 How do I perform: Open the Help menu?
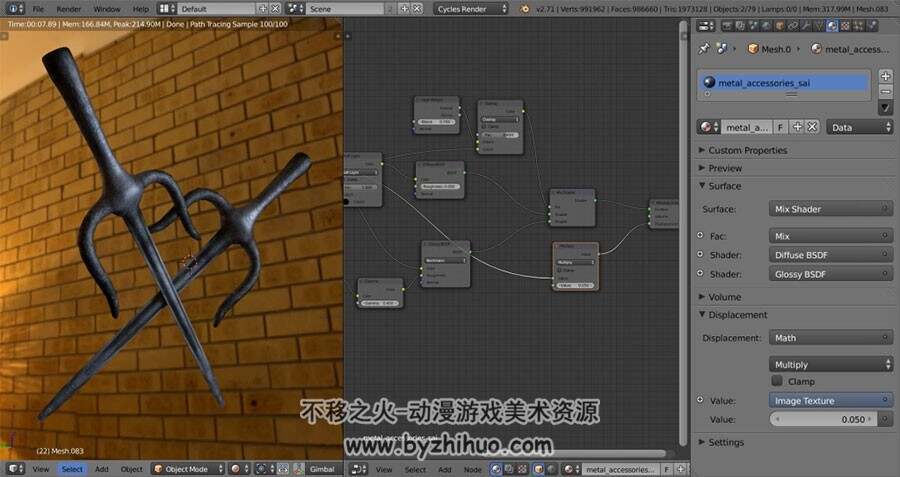pos(140,9)
